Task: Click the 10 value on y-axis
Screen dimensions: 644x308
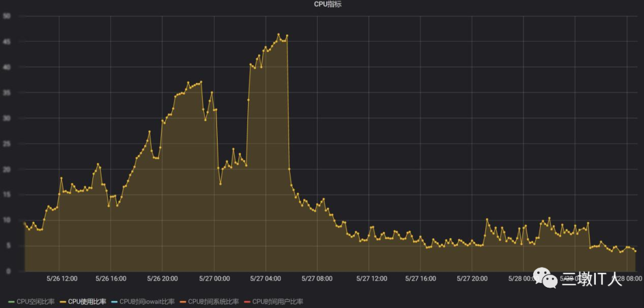Action: pos(7,220)
